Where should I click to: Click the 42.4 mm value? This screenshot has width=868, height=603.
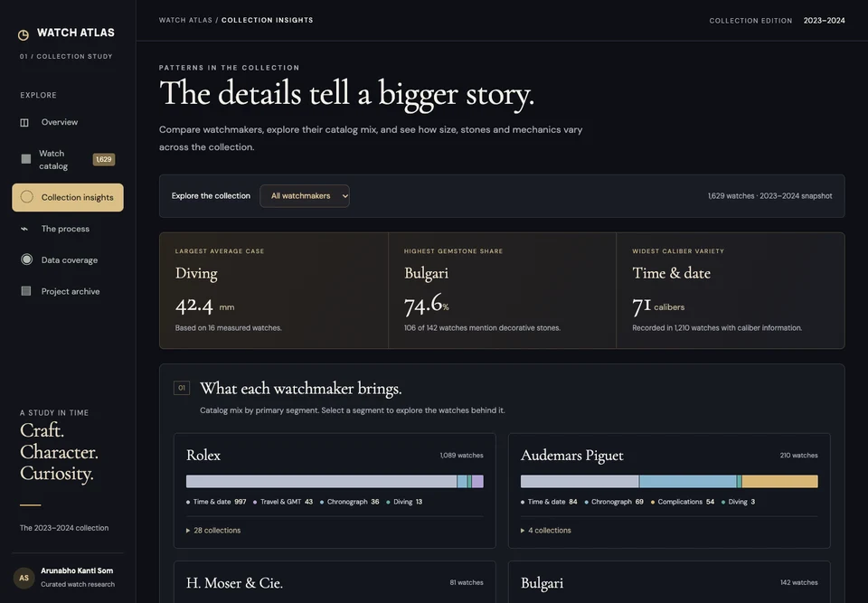pyautogui.click(x=205, y=305)
